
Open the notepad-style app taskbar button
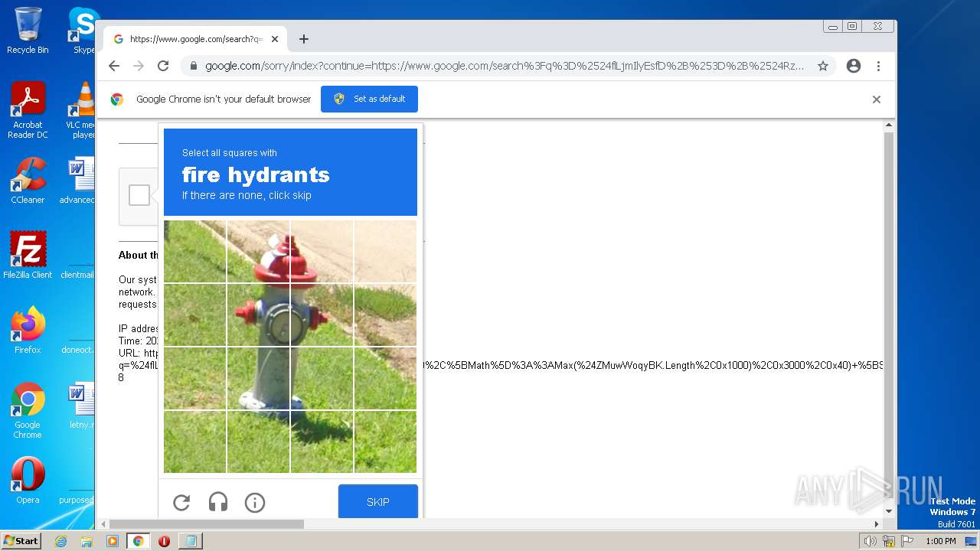click(190, 541)
